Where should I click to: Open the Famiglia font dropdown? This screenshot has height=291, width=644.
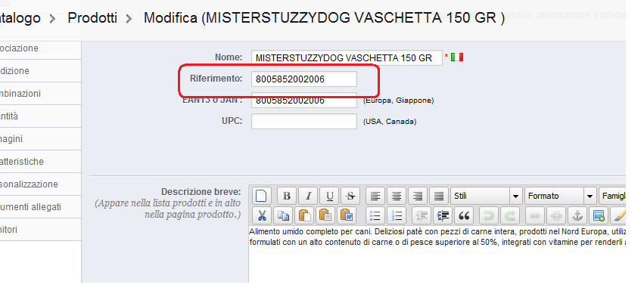tap(612, 197)
